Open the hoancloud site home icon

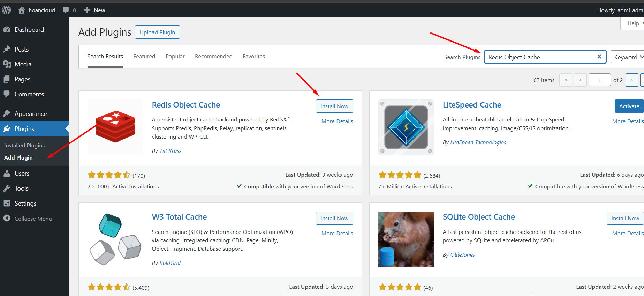tap(22, 10)
